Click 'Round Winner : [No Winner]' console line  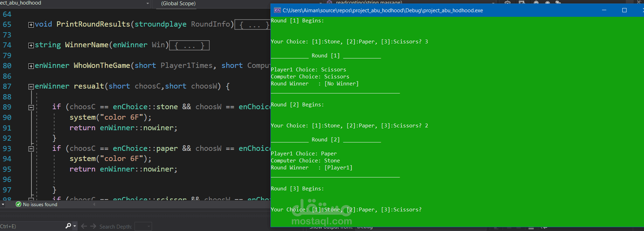pos(315,84)
